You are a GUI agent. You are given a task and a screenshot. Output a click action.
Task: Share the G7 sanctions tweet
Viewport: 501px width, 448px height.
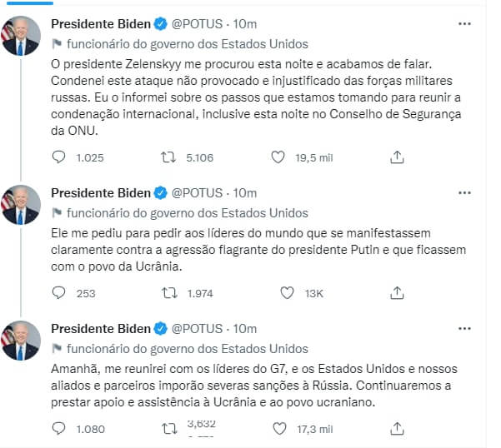tap(398, 429)
